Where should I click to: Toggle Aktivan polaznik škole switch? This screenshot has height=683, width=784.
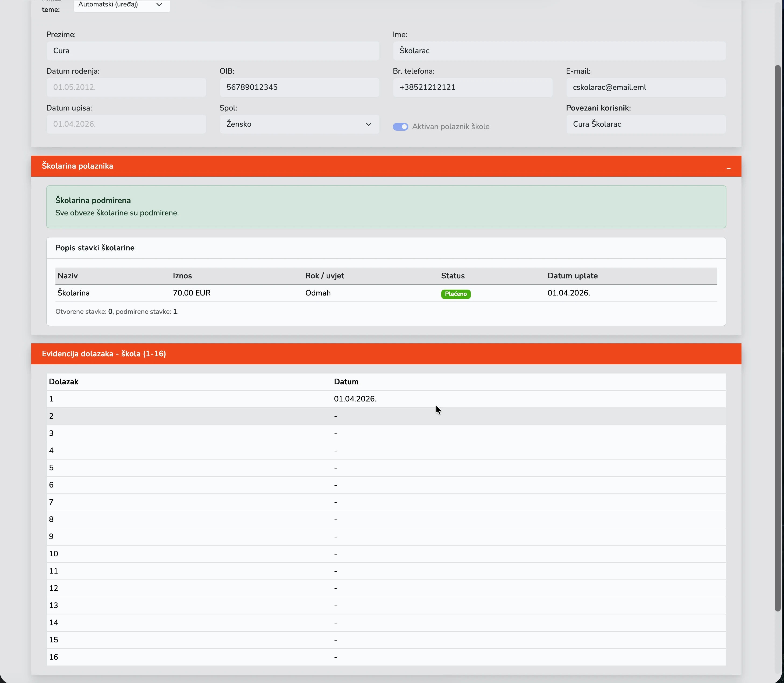(x=400, y=127)
